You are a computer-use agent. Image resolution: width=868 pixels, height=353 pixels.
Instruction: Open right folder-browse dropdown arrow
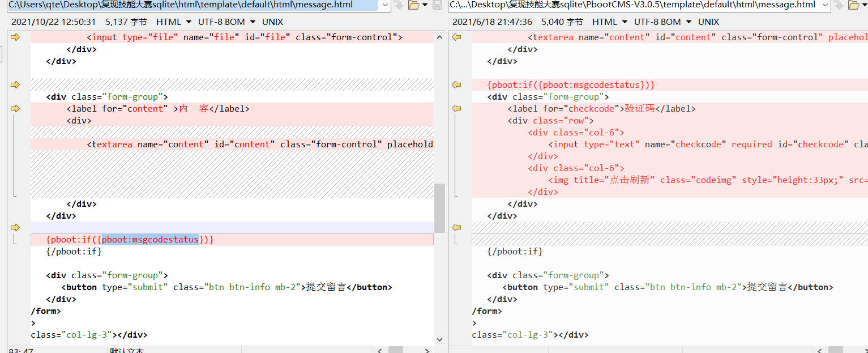(x=865, y=5)
